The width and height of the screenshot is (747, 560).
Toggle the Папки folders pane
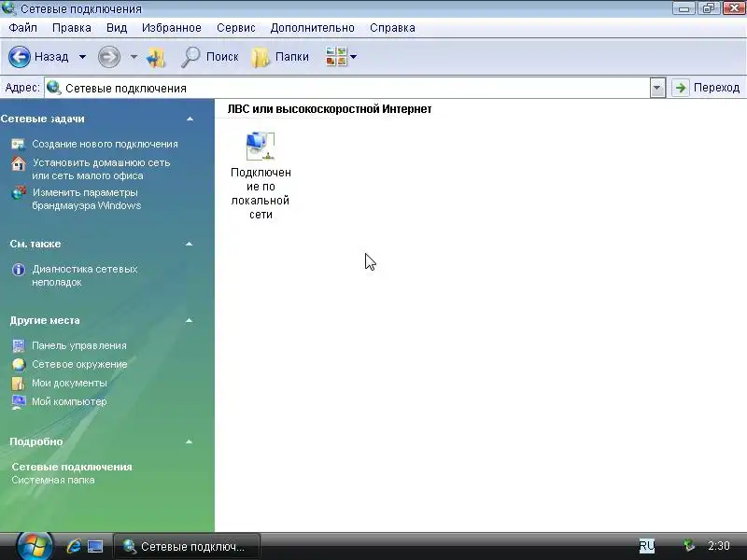point(280,57)
